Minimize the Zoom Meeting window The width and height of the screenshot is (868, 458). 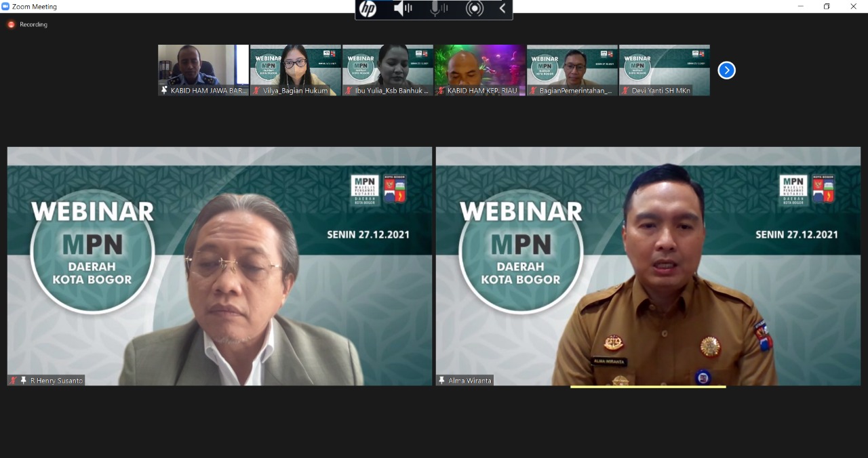(x=801, y=6)
